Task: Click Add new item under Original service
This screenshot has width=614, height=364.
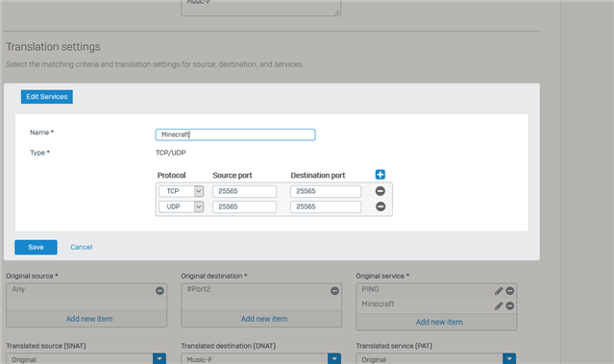Action: pos(439,322)
